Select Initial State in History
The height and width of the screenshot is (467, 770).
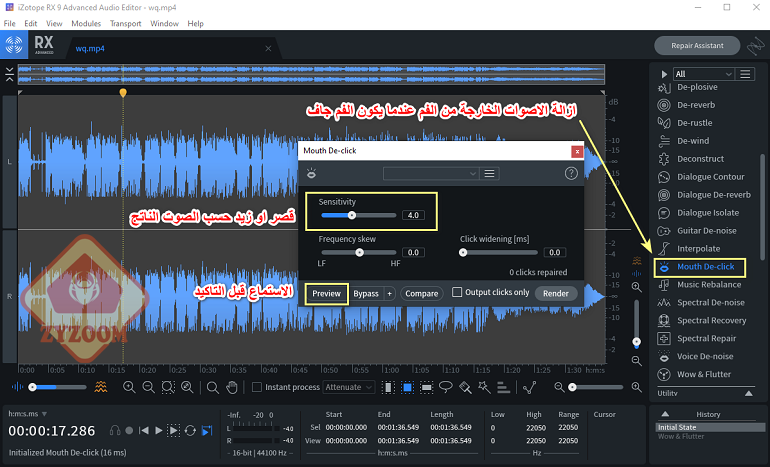click(710, 427)
